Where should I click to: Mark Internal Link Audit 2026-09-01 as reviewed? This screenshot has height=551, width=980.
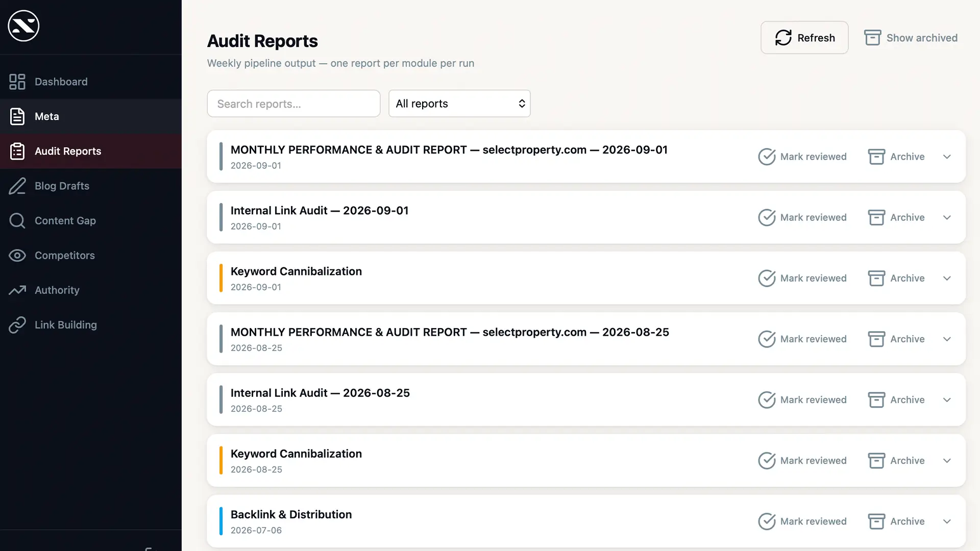[802, 217]
